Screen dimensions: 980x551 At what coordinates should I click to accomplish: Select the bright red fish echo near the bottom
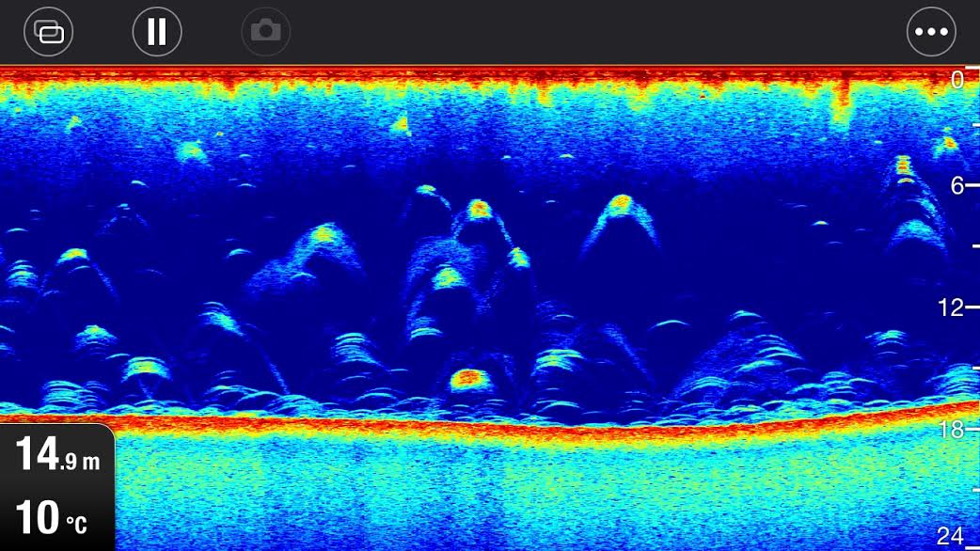pyautogui.click(x=466, y=379)
